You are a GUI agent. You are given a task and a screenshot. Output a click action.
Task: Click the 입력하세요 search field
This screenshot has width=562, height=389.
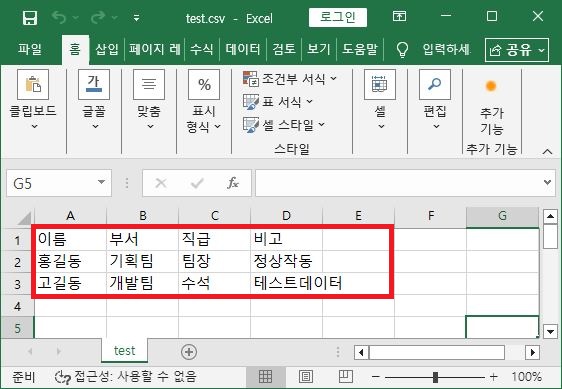[x=446, y=49]
